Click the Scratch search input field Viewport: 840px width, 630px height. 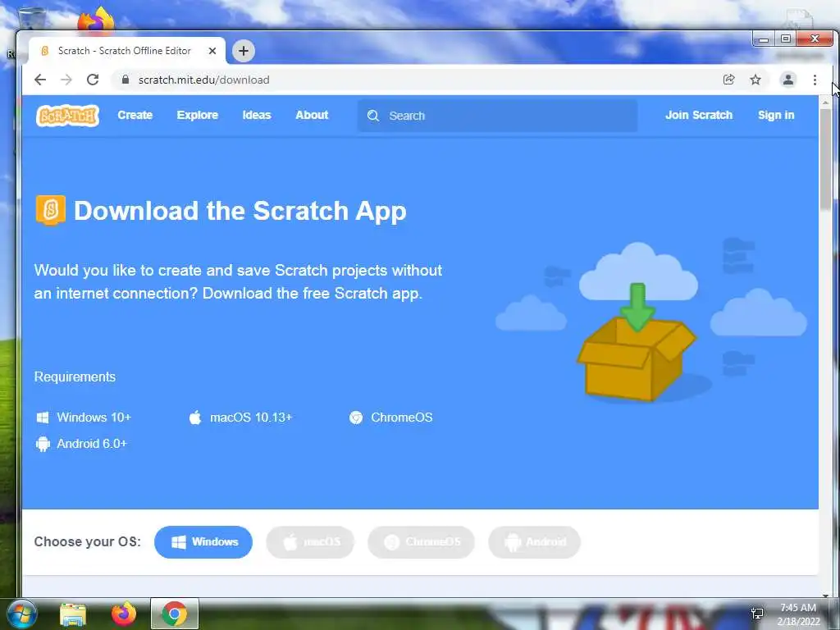[498, 116]
